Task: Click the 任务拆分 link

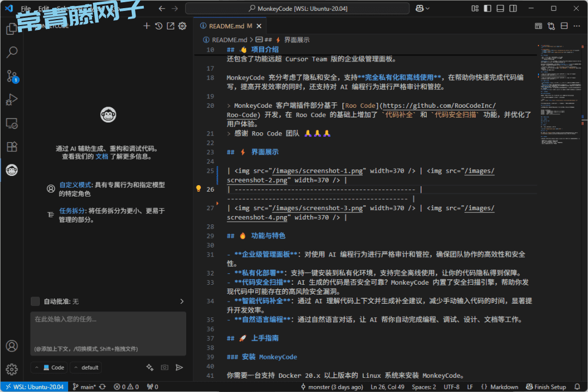Action: click(x=72, y=211)
